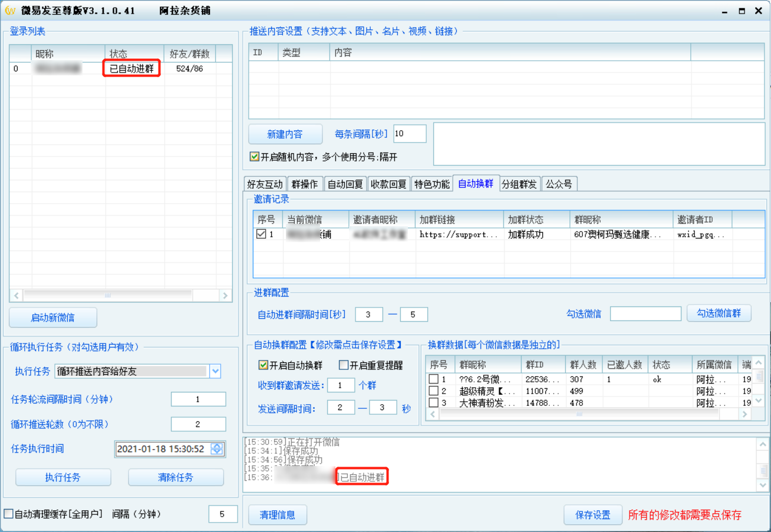Viewport: 771px width, 532px height.
Task: Click the 加群状态 column header
Action: (x=537, y=219)
